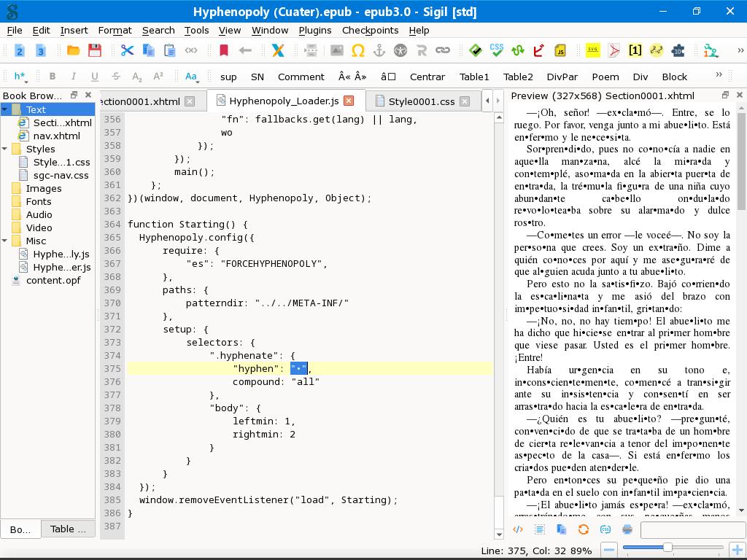Click the Centrar toolbar button
The height and width of the screenshot is (560, 747).
[x=427, y=77]
